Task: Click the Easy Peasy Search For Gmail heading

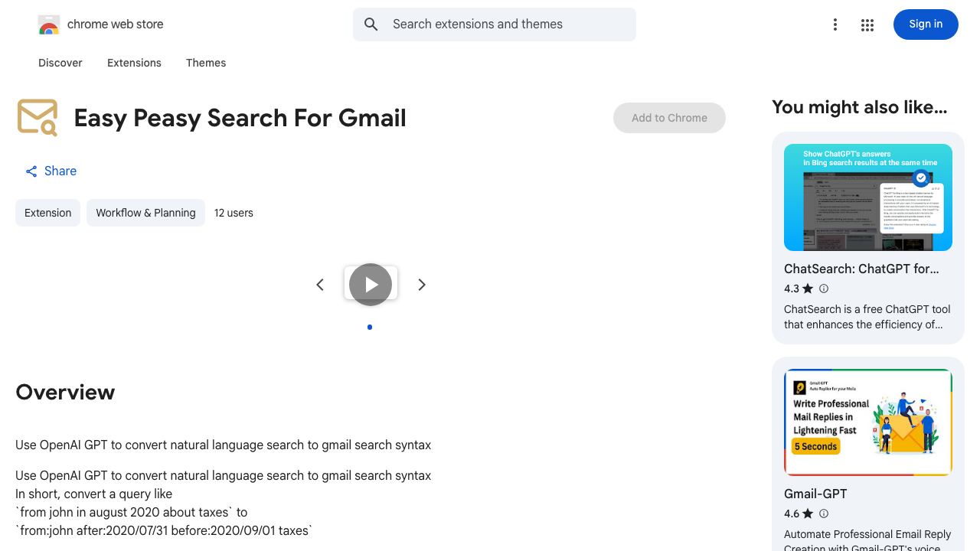Action: 240,118
